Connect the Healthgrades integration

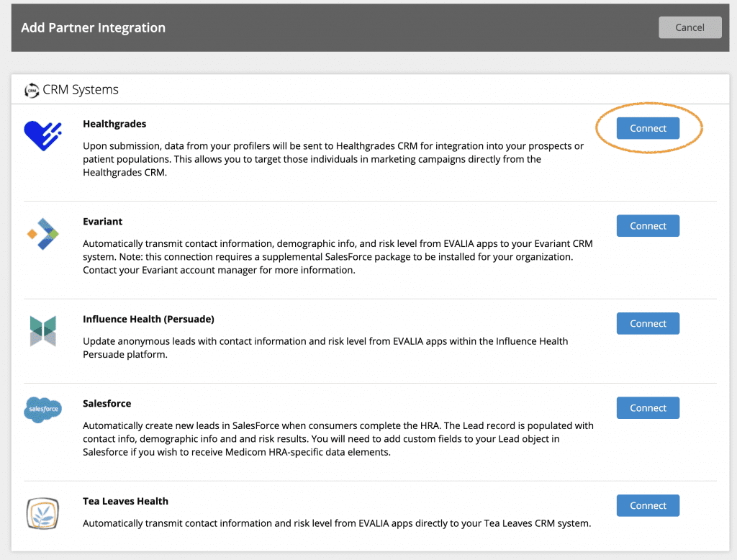(x=648, y=128)
